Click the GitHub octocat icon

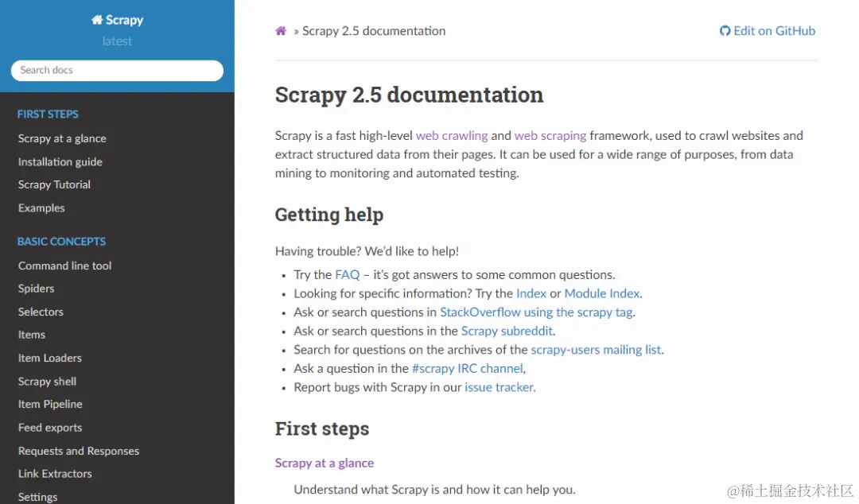[725, 31]
